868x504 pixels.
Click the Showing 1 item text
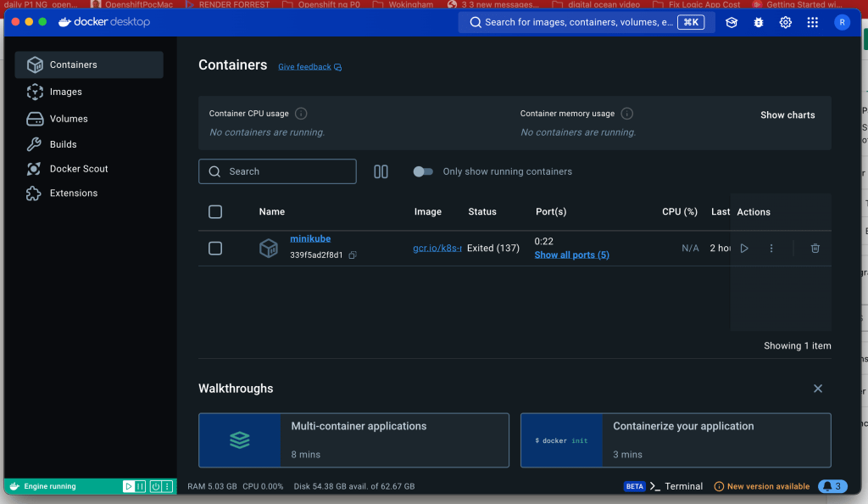tap(797, 345)
